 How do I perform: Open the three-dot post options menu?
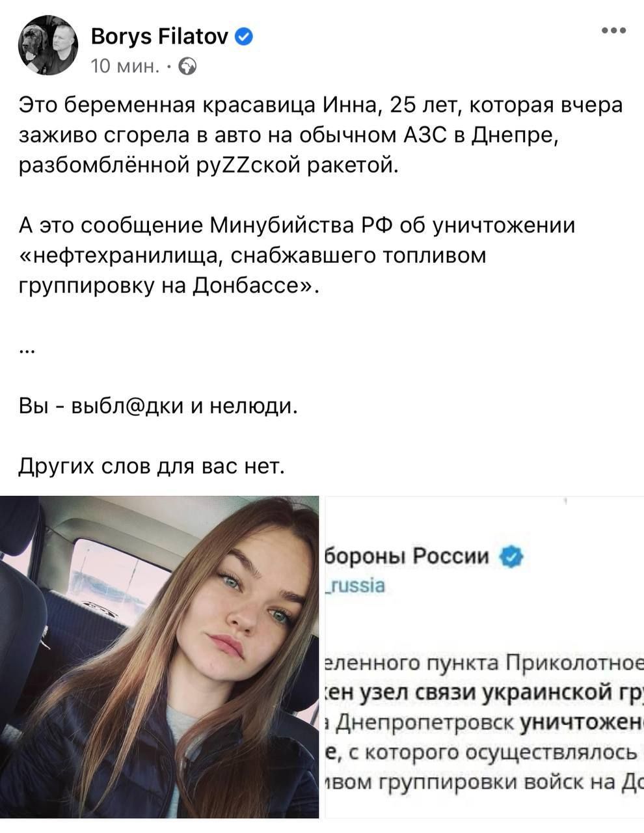point(613,30)
